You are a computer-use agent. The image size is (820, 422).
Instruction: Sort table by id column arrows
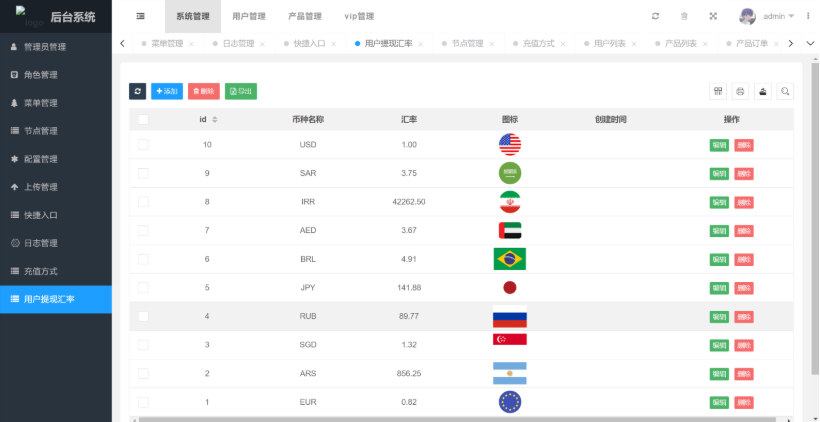tap(214, 120)
